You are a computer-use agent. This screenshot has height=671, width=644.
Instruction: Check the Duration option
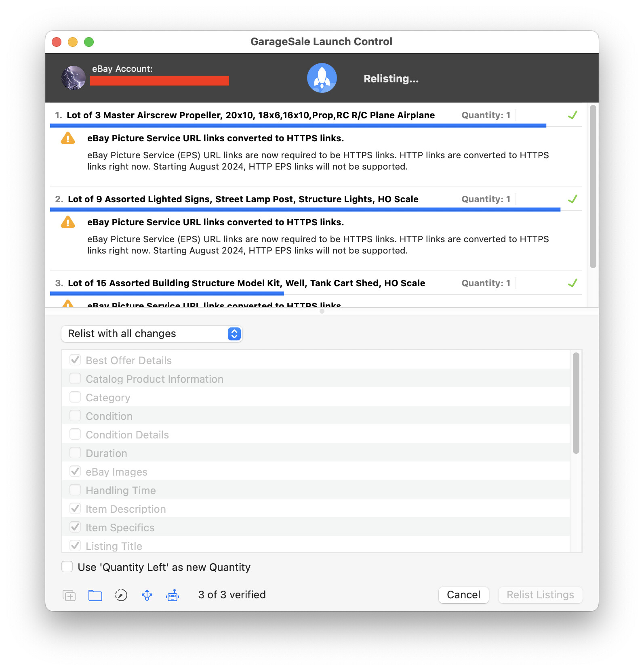coord(75,453)
